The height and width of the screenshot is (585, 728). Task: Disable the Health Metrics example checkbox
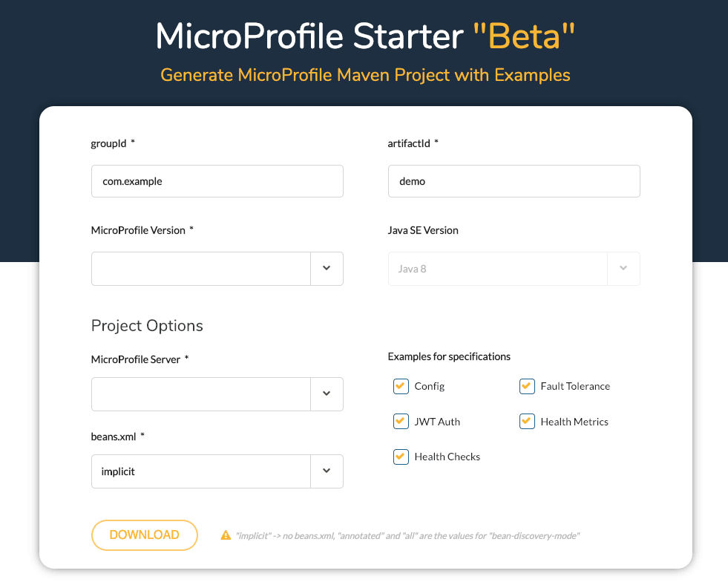click(527, 421)
